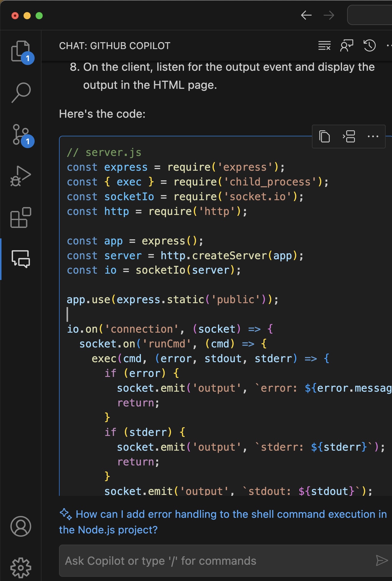This screenshot has height=581, width=392.
Task: Send the chat message
Action: click(382, 561)
